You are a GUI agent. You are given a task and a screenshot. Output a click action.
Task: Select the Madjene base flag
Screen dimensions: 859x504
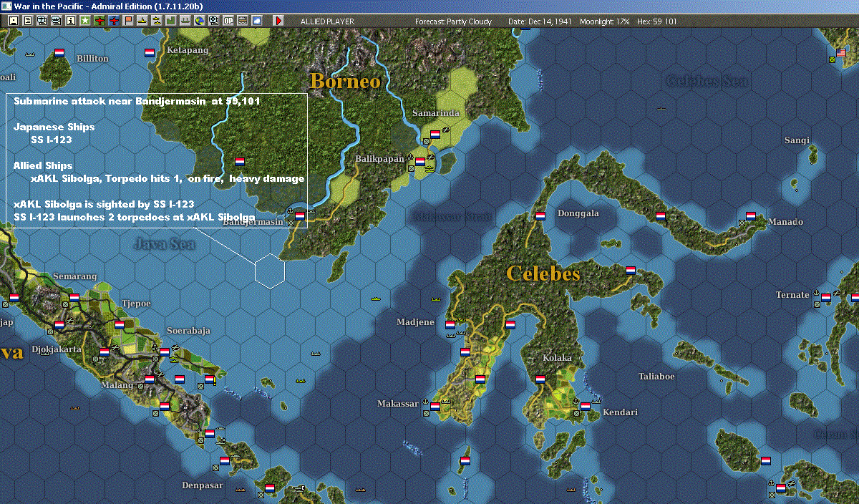450,324
